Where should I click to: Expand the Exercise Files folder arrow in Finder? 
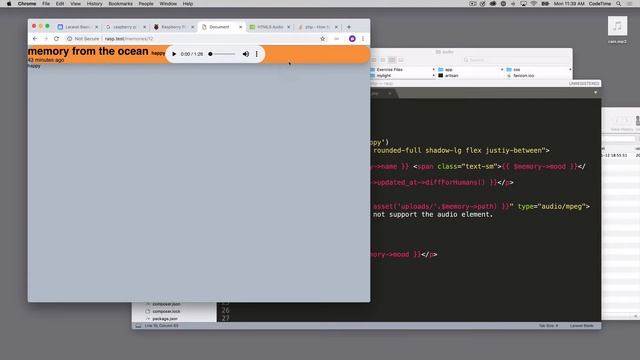pyautogui.click(x=433, y=70)
